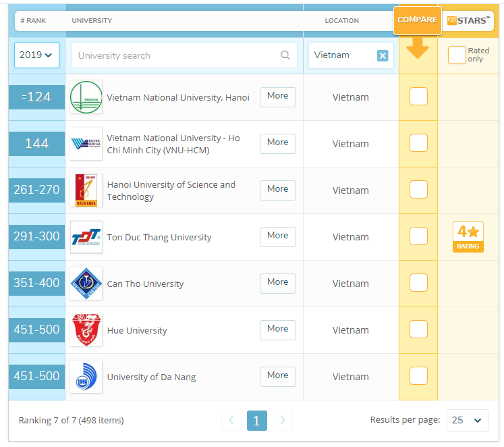The height and width of the screenshot is (447, 504).
Task: Click Vietnam National University, Hanoi logo
Action: click(x=86, y=97)
